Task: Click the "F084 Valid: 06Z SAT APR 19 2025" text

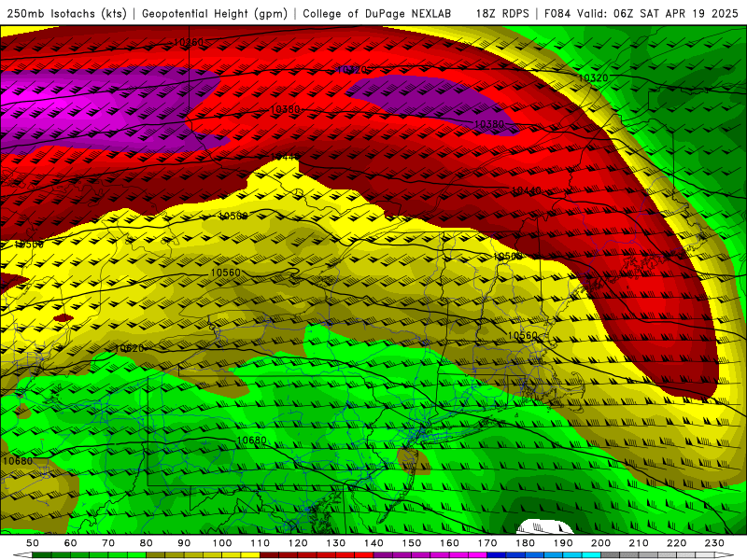Action: point(641,14)
